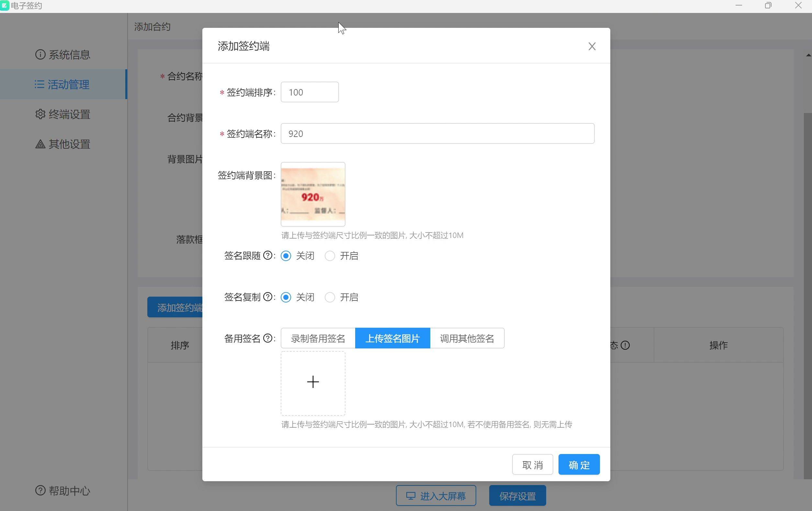Viewport: 812px width, 511px height.
Task: Click 添加签约端 button behind dialog
Action: pos(175,307)
